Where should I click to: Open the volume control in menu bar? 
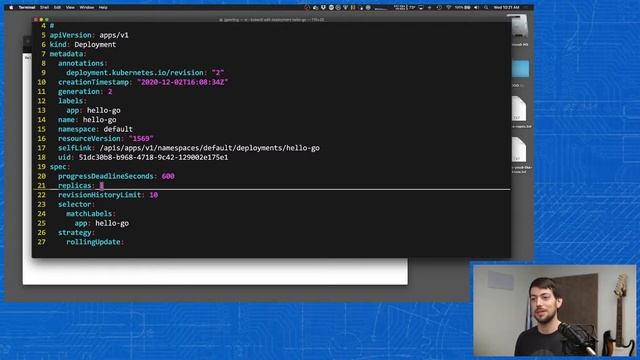click(x=476, y=7)
